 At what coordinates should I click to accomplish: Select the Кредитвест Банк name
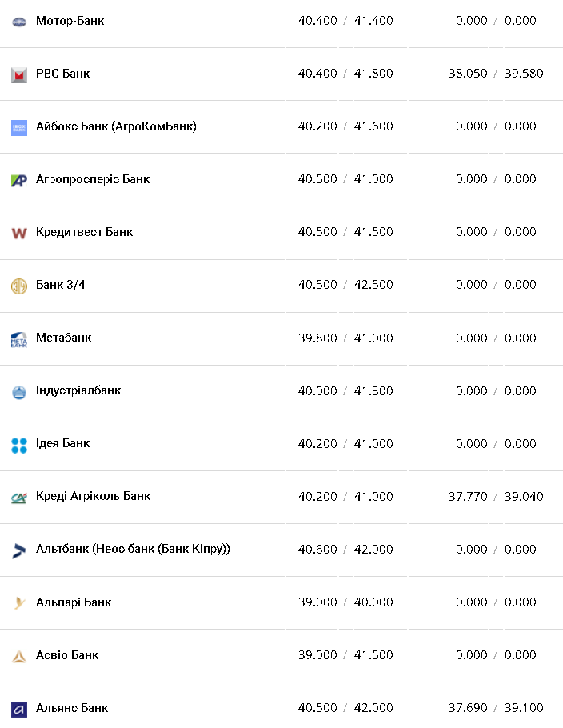pos(84,232)
